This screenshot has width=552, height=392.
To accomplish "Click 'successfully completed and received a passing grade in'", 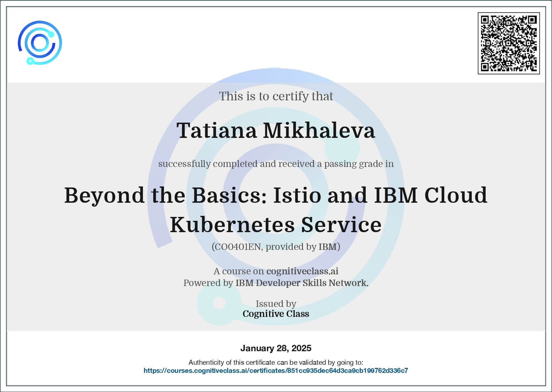I will [276, 164].
